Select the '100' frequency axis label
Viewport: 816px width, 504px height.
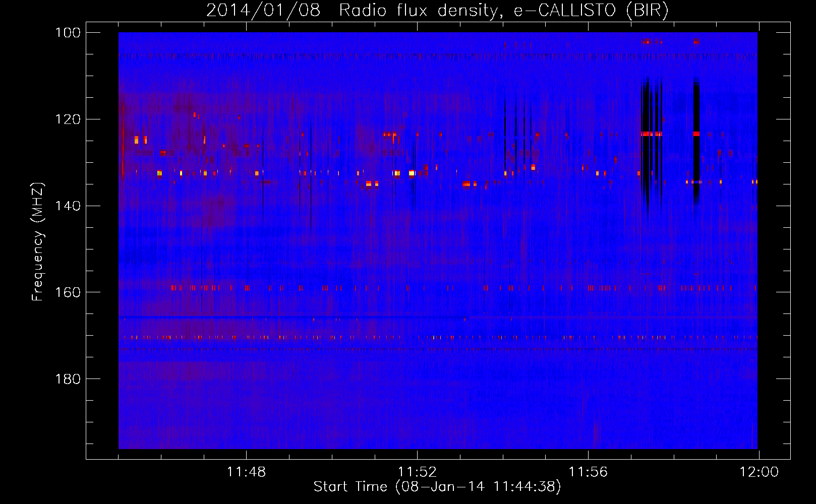click(68, 33)
